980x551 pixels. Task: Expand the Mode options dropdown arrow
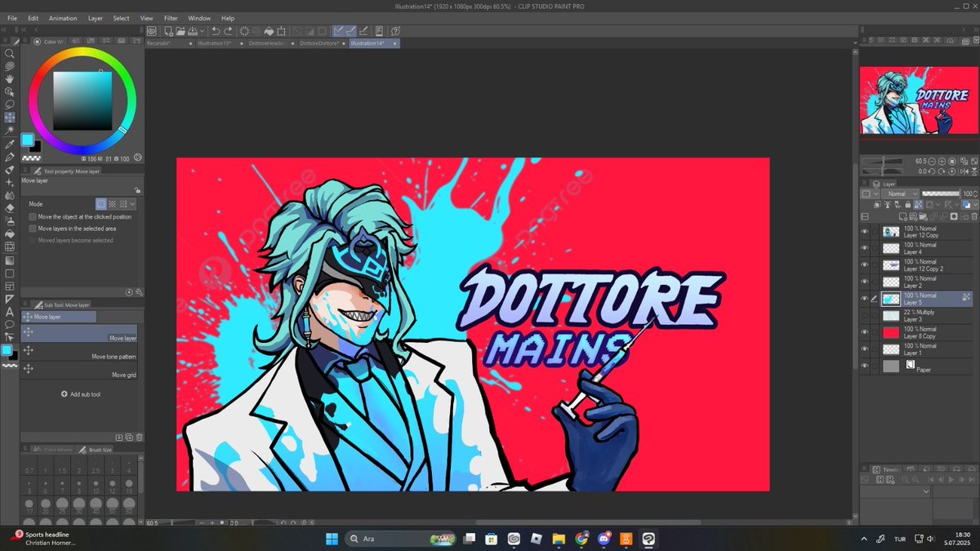pyautogui.click(x=132, y=204)
